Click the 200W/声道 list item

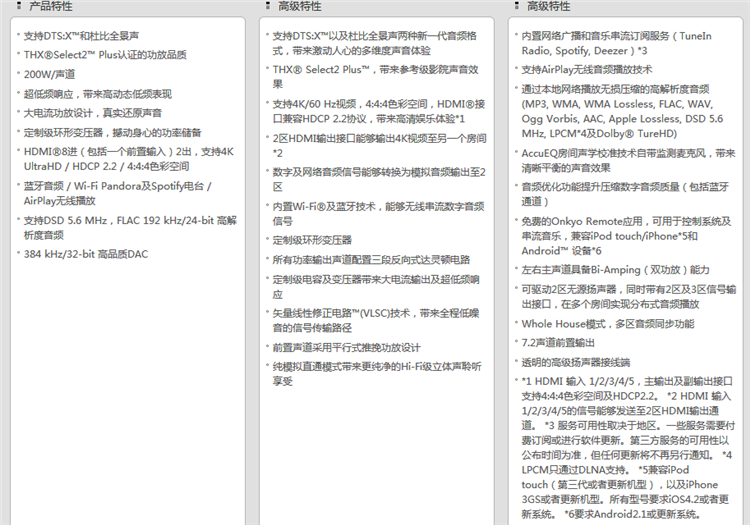point(49,75)
